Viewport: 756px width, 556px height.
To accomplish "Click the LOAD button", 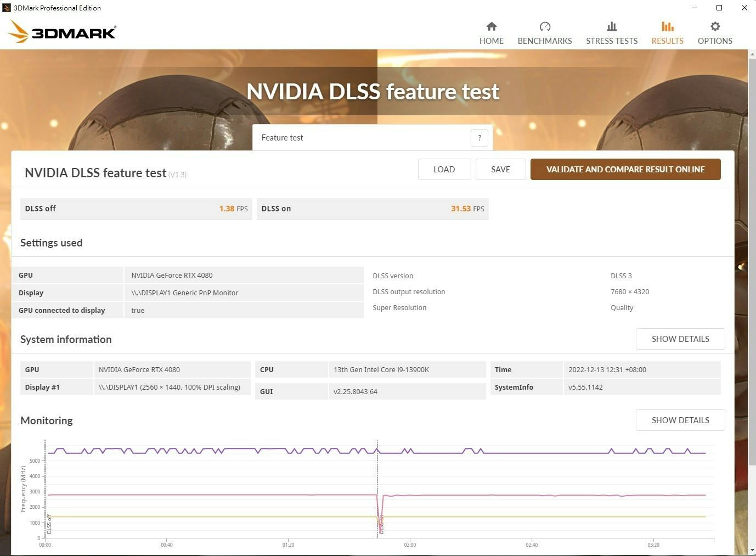I will point(444,170).
